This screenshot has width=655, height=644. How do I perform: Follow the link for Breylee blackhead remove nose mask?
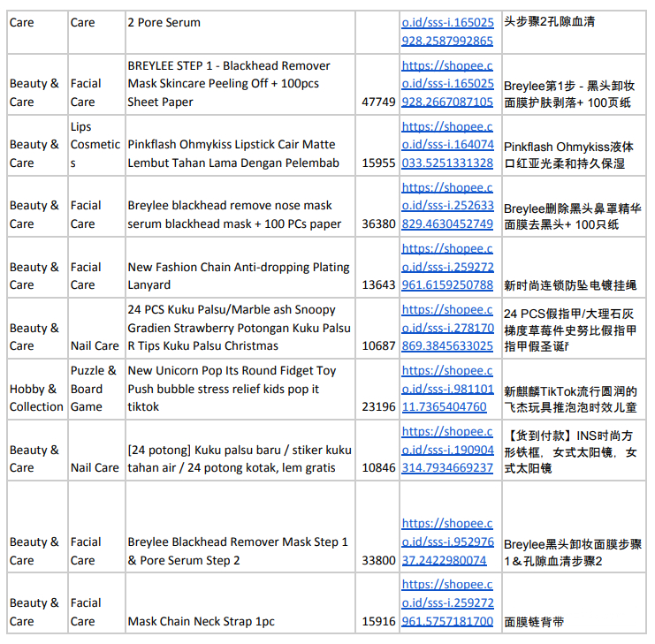click(447, 206)
